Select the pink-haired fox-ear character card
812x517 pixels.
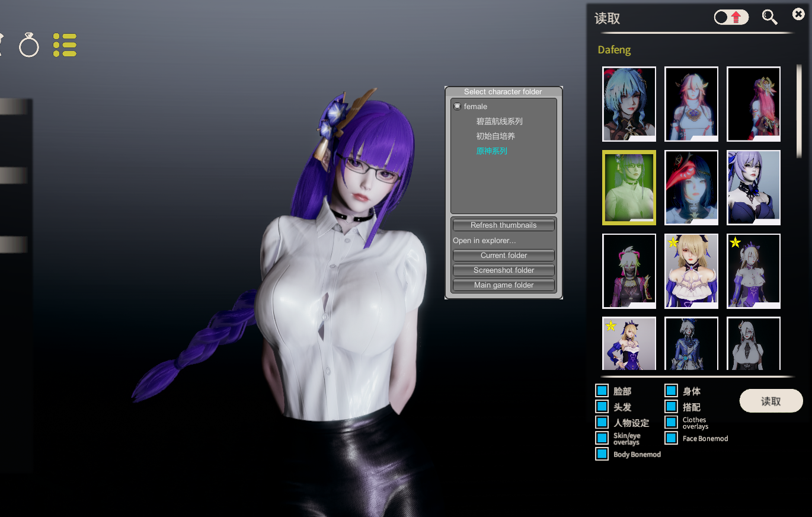pyautogui.click(x=691, y=104)
